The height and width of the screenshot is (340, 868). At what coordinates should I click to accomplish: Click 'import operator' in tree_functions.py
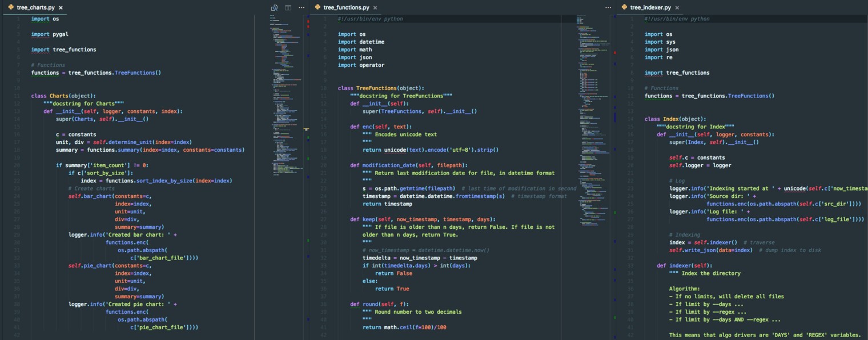coord(361,65)
